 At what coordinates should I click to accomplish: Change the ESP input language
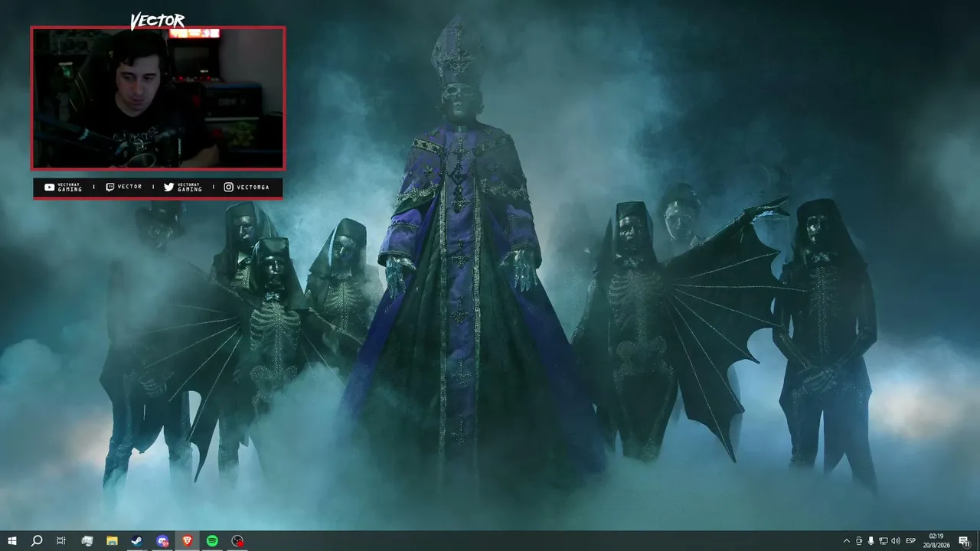coord(911,541)
